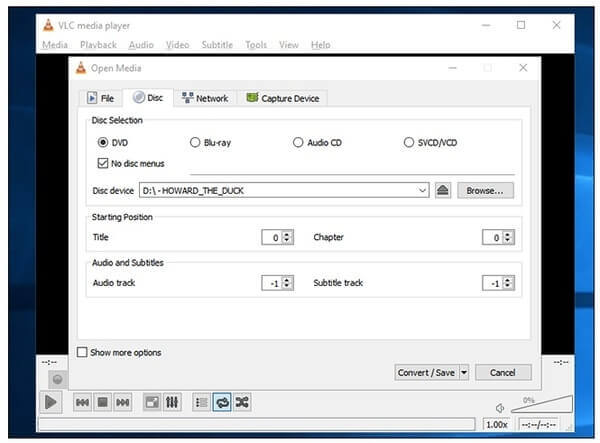
Task: Switch to the File tab
Action: [x=101, y=98]
